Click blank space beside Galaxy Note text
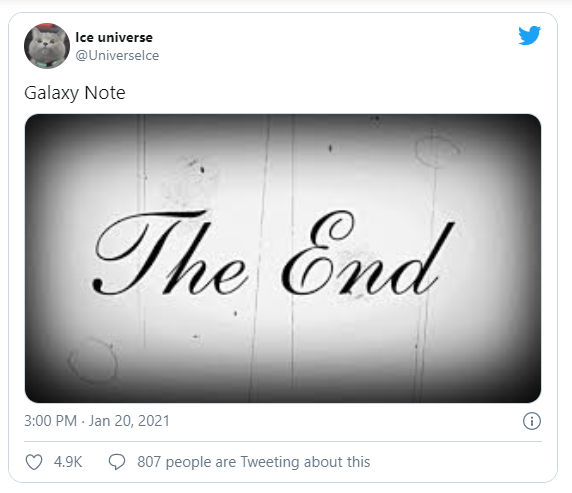 click(328, 93)
